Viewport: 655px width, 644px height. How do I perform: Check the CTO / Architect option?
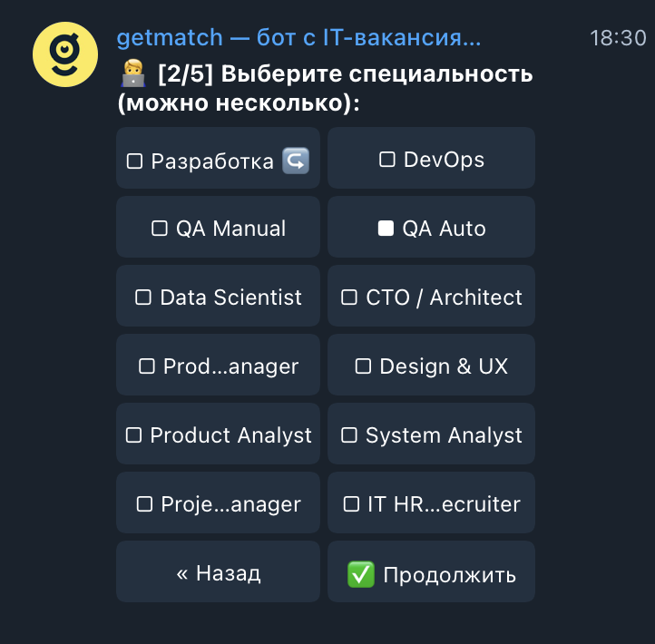pos(431,298)
